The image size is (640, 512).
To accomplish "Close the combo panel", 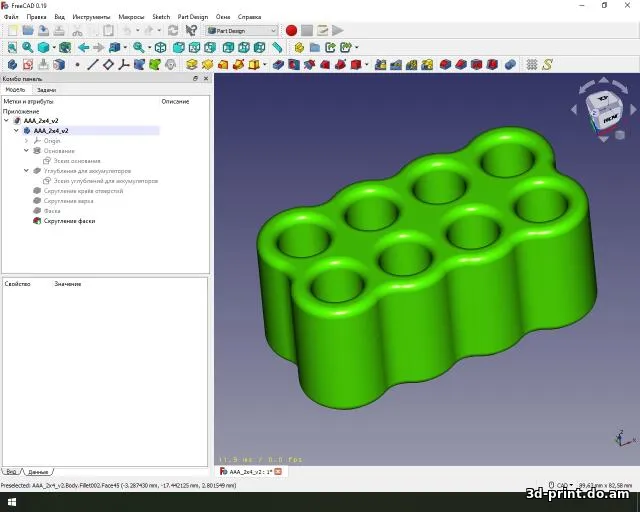I will point(206,78).
